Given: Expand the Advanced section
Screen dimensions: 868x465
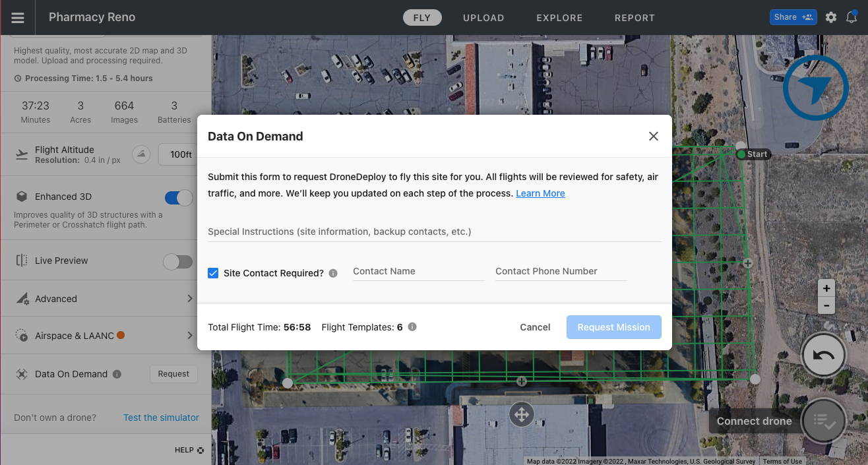Looking at the screenshot, I should (x=106, y=298).
